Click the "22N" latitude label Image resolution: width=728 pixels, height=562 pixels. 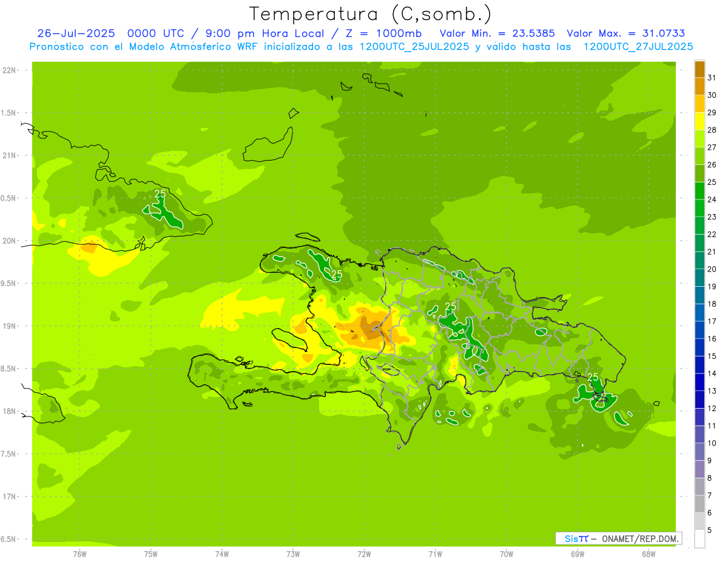coord(9,70)
